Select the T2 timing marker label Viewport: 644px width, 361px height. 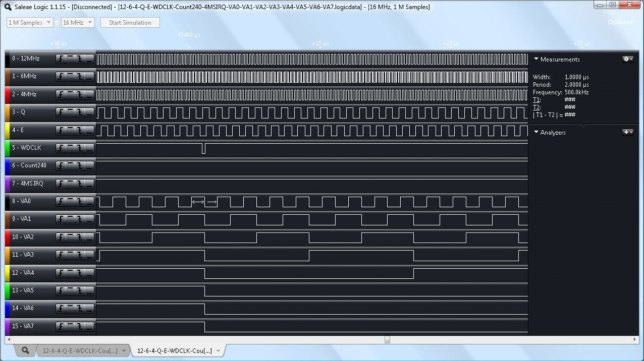pyautogui.click(x=536, y=107)
